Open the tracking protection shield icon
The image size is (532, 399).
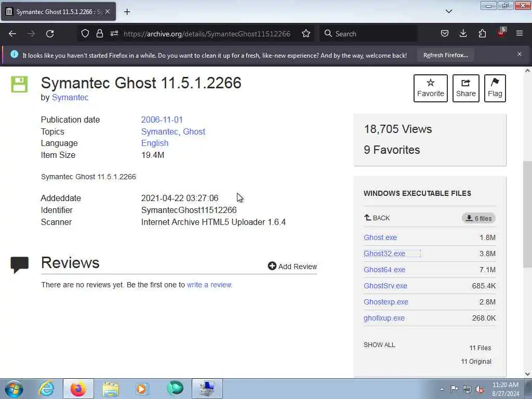click(x=85, y=33)
